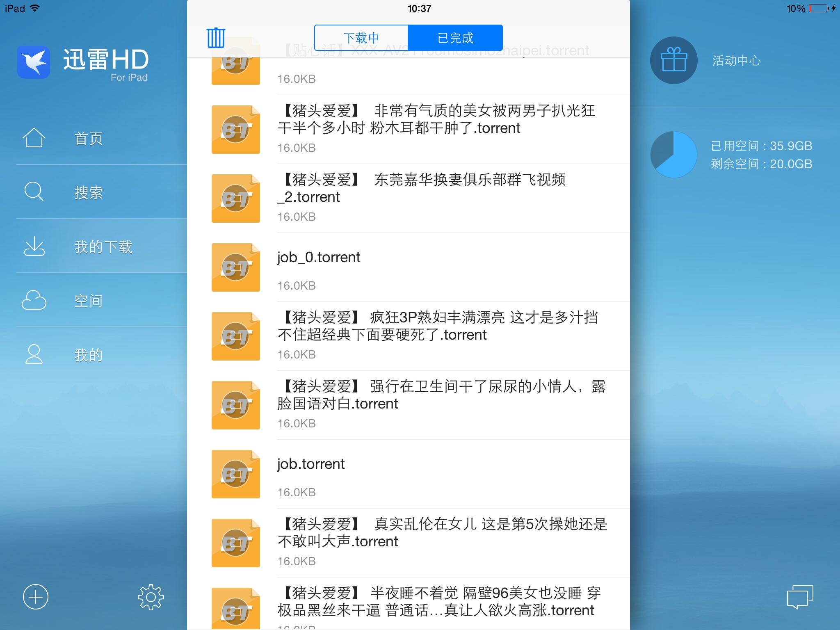Open the job_0.torrent file entry
The width and height of the screenshot is (840, 630).
click(x=410, y=267)
